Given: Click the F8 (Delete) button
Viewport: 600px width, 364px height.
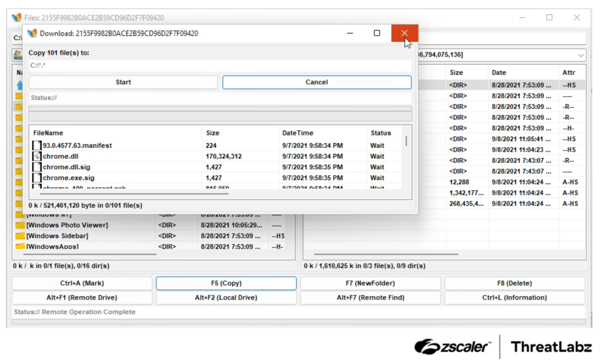Looking at the screenshot, I should click(x=514, y=283).
